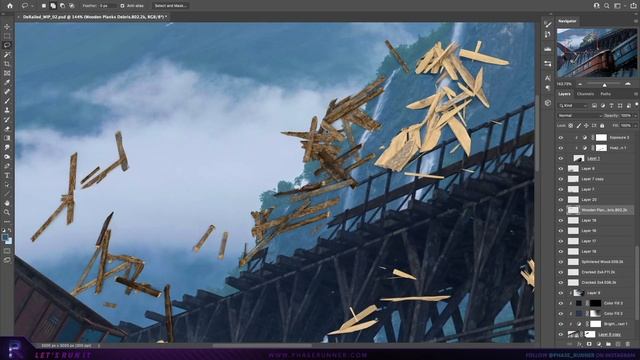
Task: Switch to the Paths tab
Action: 606,94
